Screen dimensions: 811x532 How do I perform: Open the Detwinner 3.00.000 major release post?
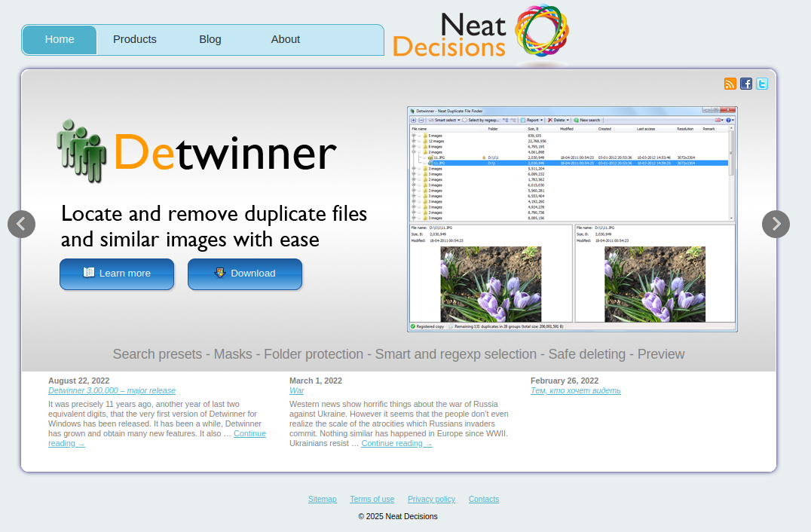click(x=112, y=390)
